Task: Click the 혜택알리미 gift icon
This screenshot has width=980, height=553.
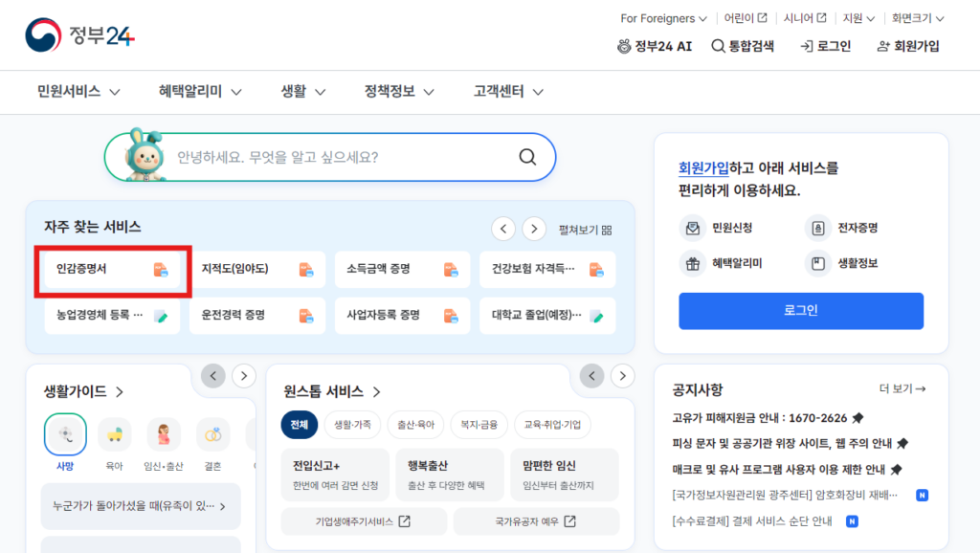Action: (693, 264)
